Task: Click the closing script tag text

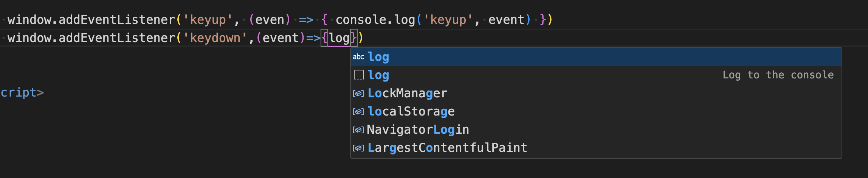Action: pyautogui.click(x=22, y=92)
